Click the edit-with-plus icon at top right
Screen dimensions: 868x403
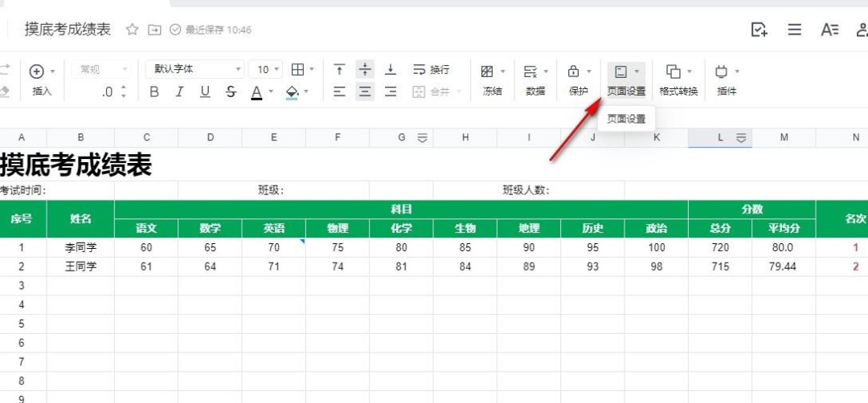[x=759, y=30]
